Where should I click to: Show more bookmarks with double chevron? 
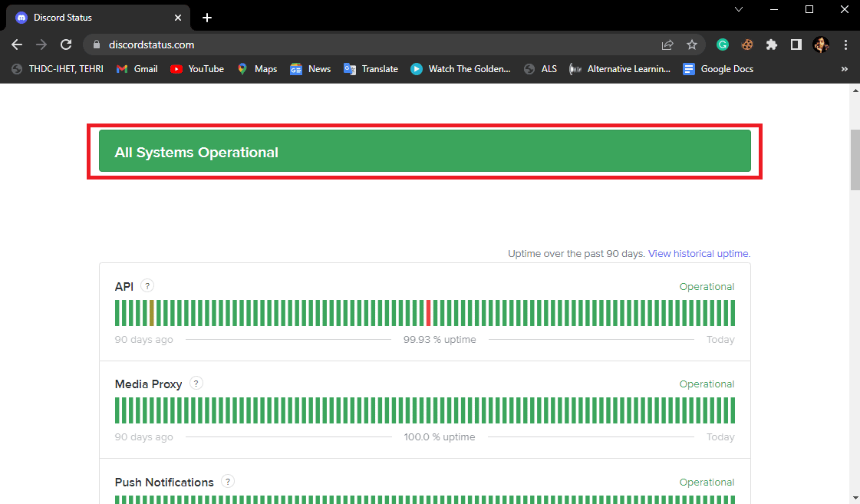point(844,69)
